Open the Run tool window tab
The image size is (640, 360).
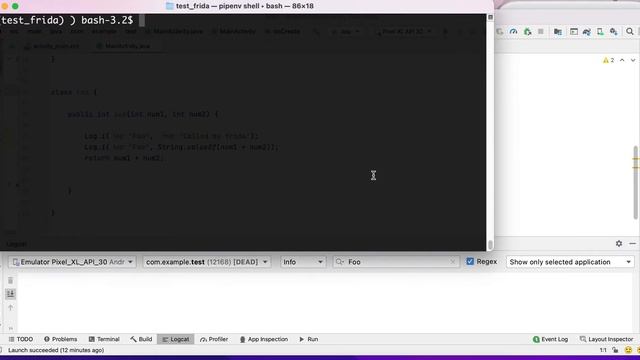coord(309,339)
